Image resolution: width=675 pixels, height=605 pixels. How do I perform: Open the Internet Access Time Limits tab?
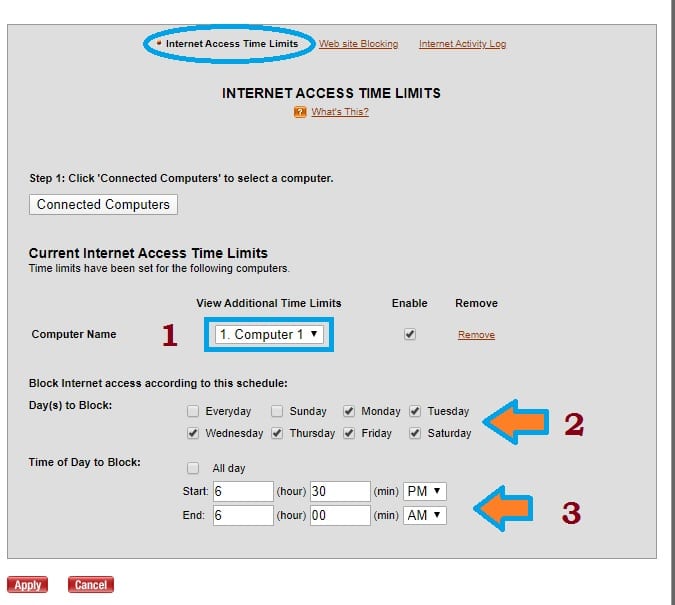pos(231,44)
